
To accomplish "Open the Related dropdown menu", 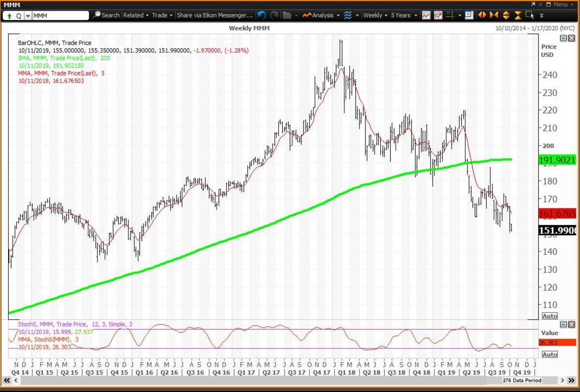I will click(x=135, y=15).
